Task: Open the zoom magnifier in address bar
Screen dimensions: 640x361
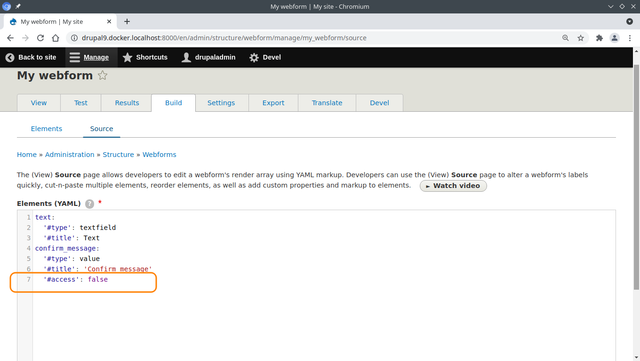Action: pos(565,38)
